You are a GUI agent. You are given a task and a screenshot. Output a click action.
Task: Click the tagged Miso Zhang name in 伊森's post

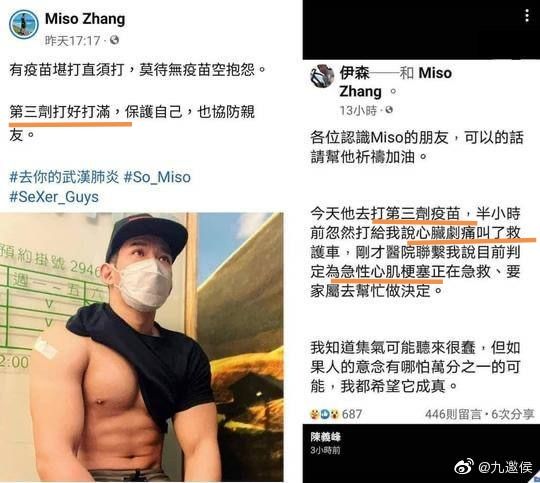[x=395, y=82]
